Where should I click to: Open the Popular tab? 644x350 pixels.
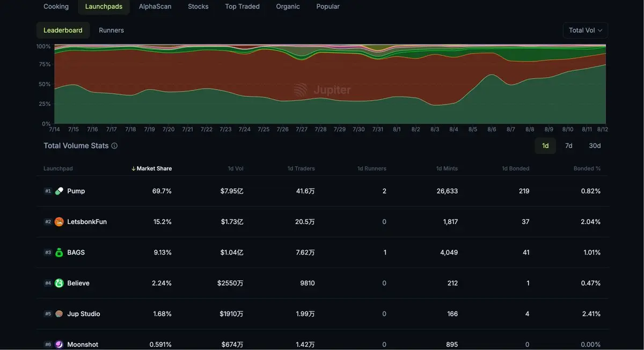[328, 6]
